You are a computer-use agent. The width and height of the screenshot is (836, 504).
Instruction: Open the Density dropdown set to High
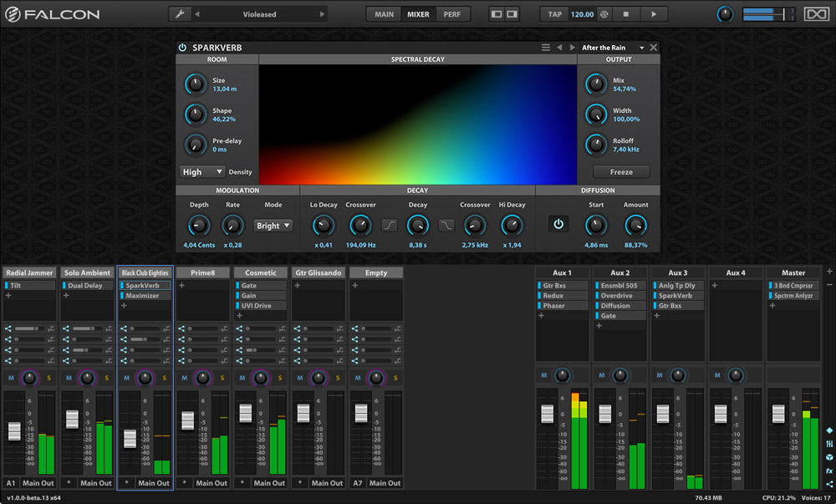tap(202, 172)
